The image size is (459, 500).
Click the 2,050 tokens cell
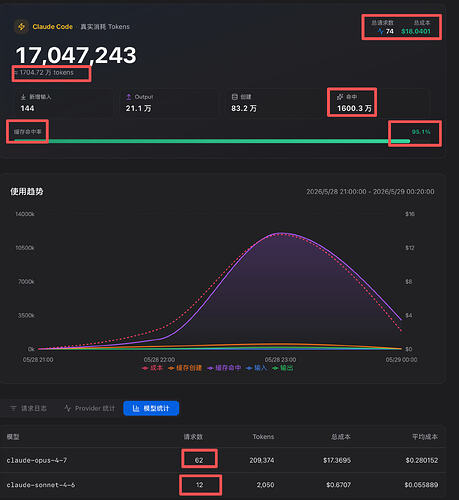coord(265,485)
